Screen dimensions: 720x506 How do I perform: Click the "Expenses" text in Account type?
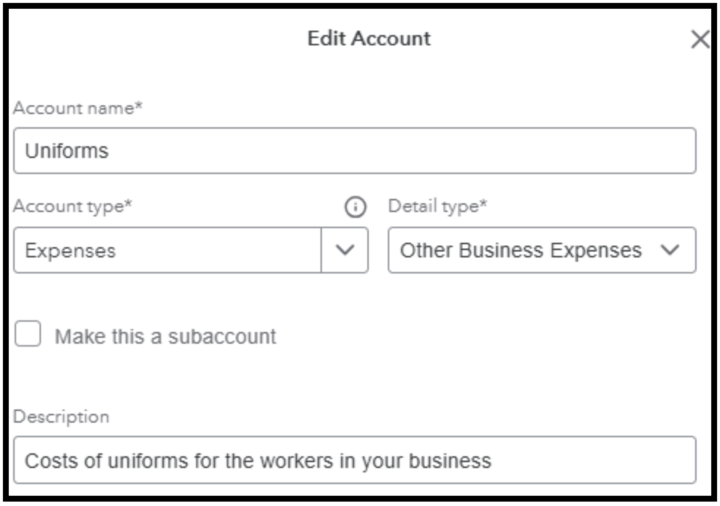(70, 251)
